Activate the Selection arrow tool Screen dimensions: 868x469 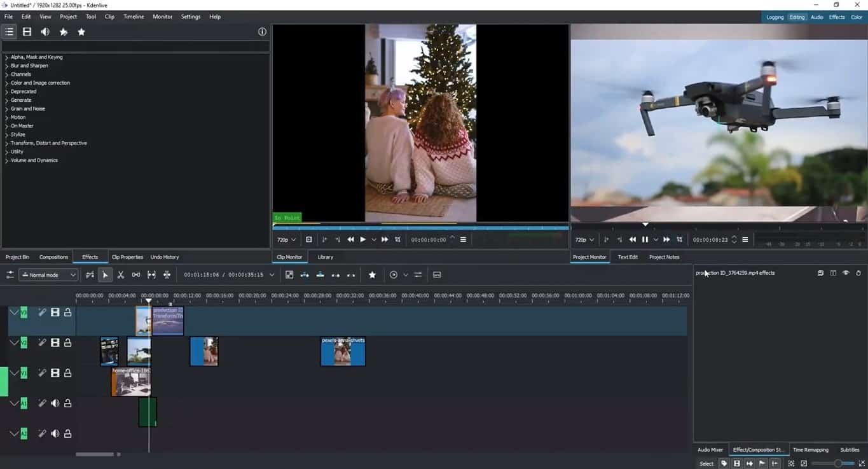point(105,275)
